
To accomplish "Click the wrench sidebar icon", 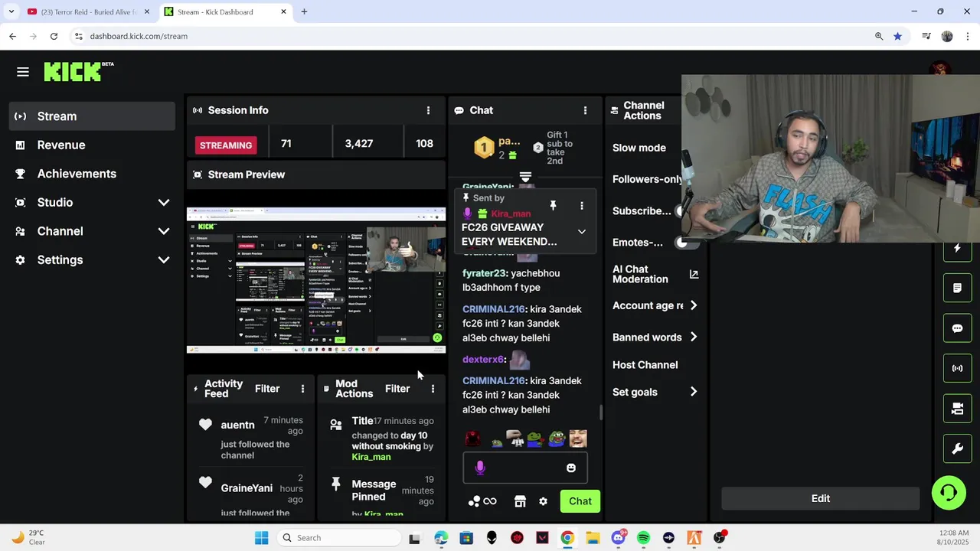I will [x=957, y=448].
